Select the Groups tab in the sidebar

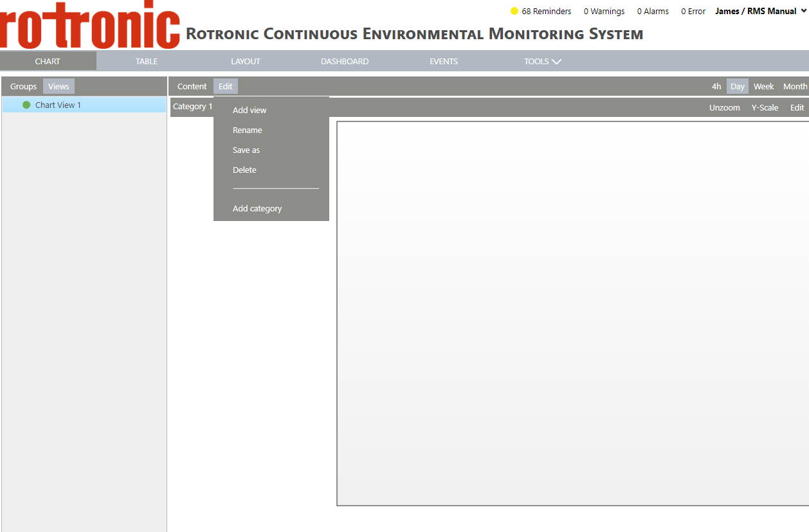[23, 86]
